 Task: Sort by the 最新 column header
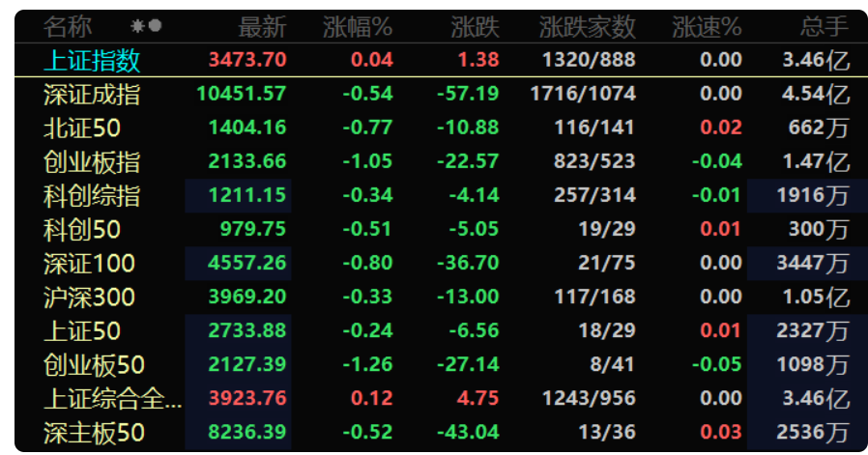pyautogui.click(x=262, y=27)
